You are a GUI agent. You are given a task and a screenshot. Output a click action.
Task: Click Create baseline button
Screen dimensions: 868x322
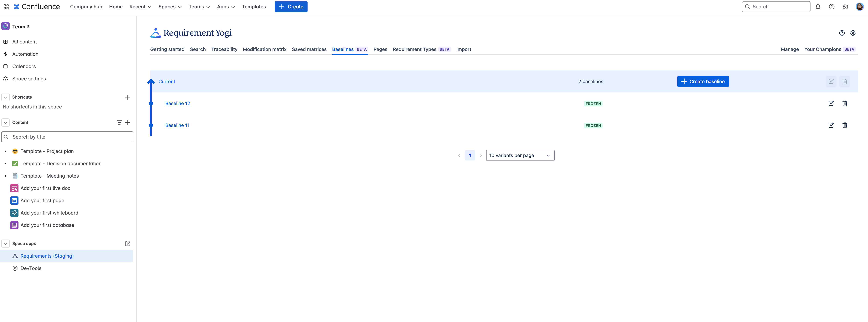[703, 81]
